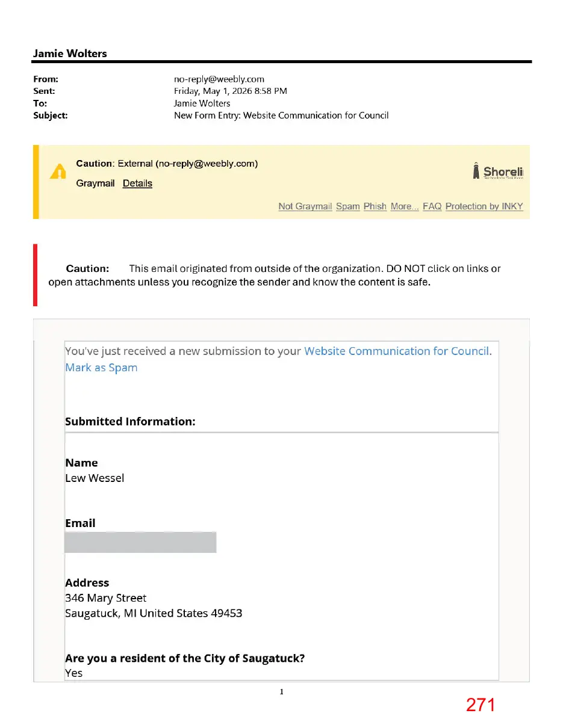This screenshot has height=728, width=563.
Task: Select the submitter name Lew Wessel
Action: pos(95,478)
